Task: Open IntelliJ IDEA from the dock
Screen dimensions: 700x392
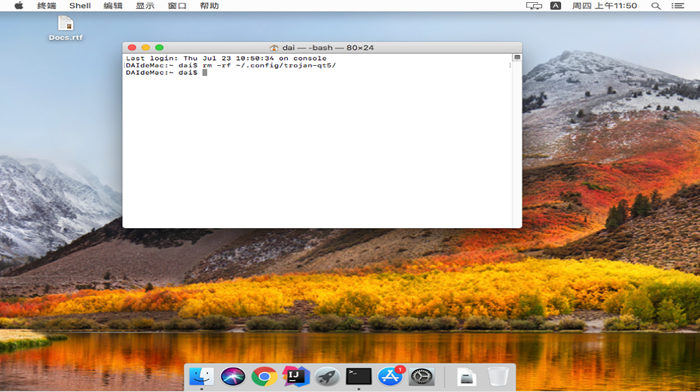Action: tap(296, 376)
